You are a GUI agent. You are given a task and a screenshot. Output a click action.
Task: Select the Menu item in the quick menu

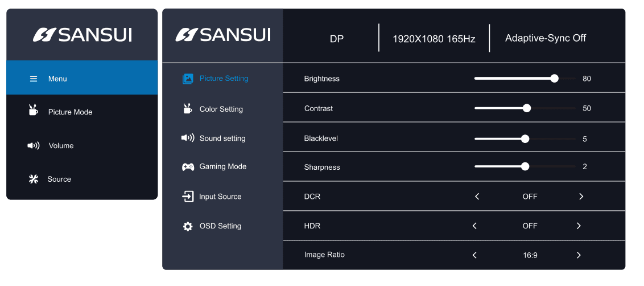82,78
